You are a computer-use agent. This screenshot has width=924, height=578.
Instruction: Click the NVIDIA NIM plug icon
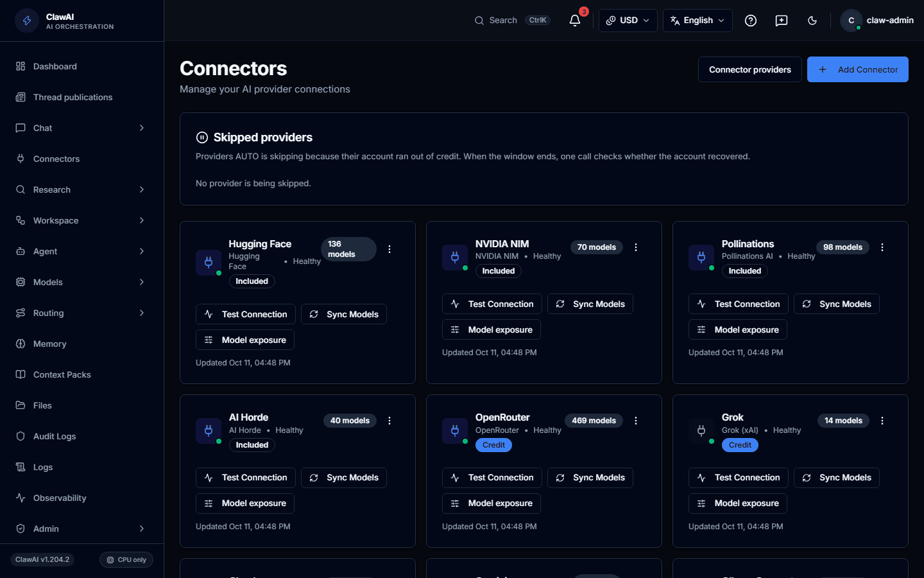click(x=455, y=258)
